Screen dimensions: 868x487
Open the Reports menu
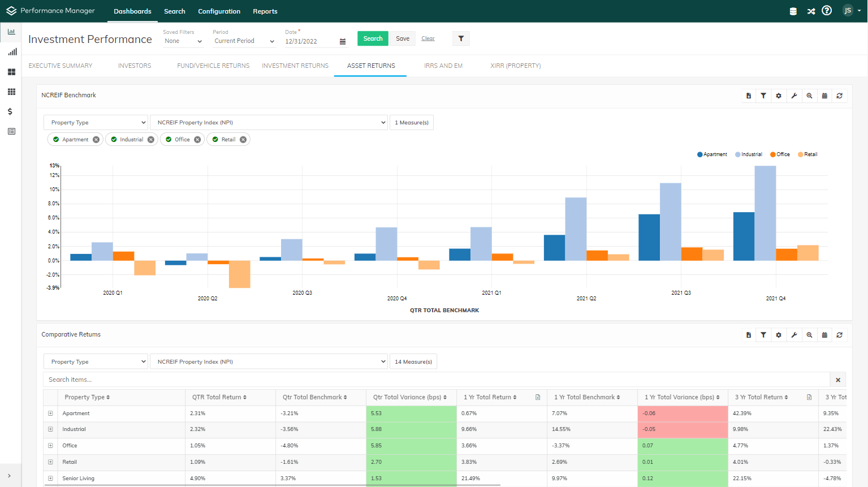coord(265,11)
